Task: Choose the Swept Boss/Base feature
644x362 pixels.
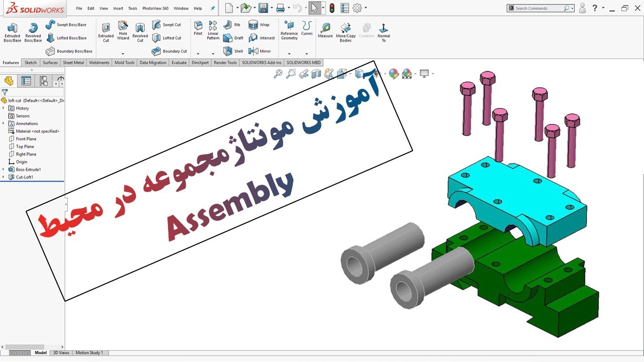Action: (x=66, y=25)
